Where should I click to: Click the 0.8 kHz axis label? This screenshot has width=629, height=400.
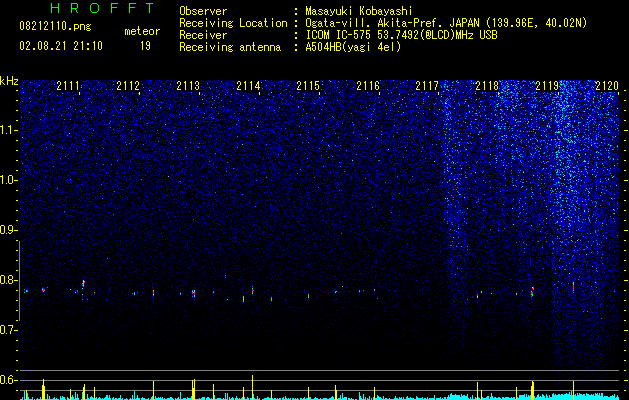point(9,280)
